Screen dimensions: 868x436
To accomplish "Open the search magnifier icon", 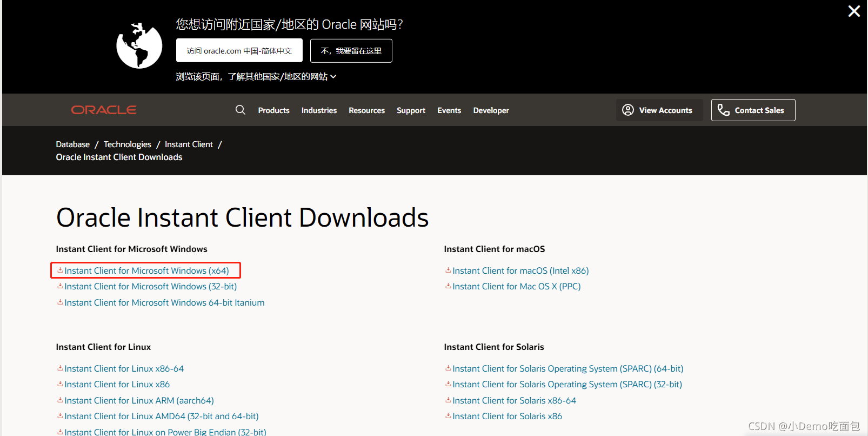I will tap(241, 110).
